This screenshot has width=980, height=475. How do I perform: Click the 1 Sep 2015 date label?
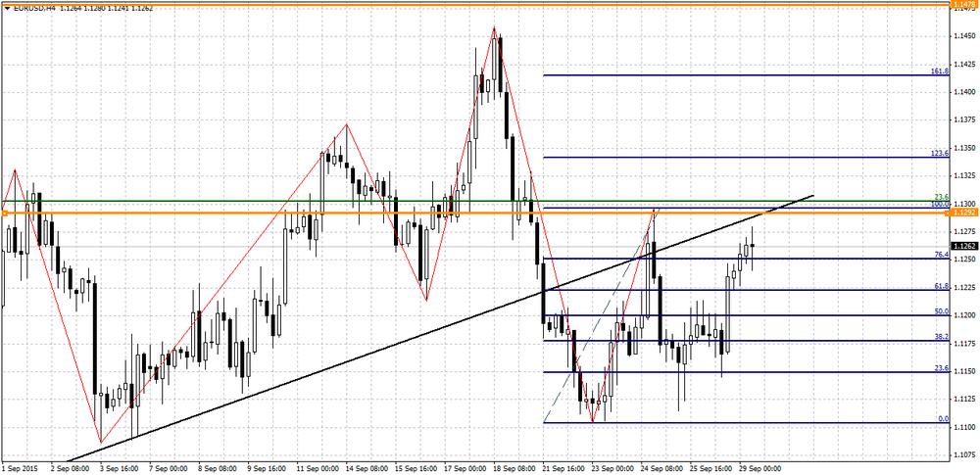(x=19, y=467)
